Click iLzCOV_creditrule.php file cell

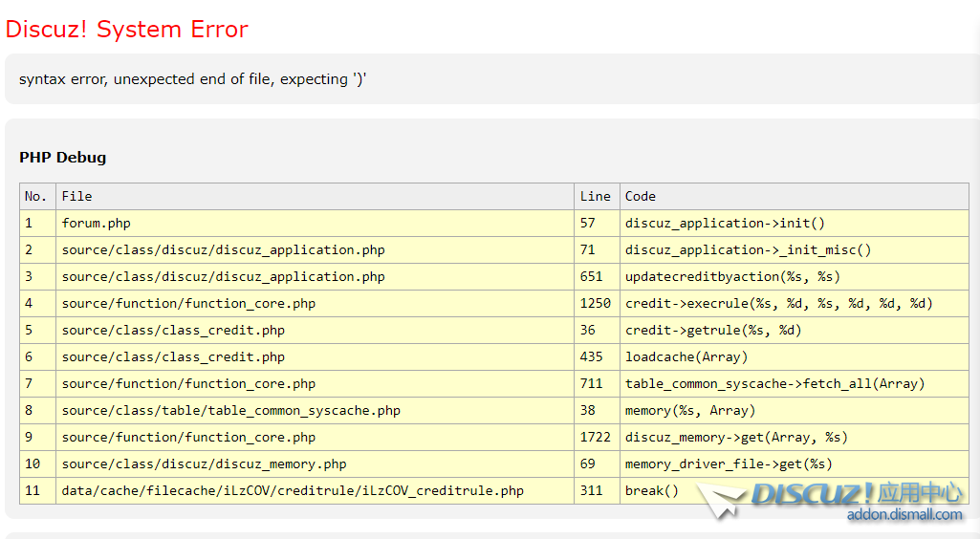[315, 491]
